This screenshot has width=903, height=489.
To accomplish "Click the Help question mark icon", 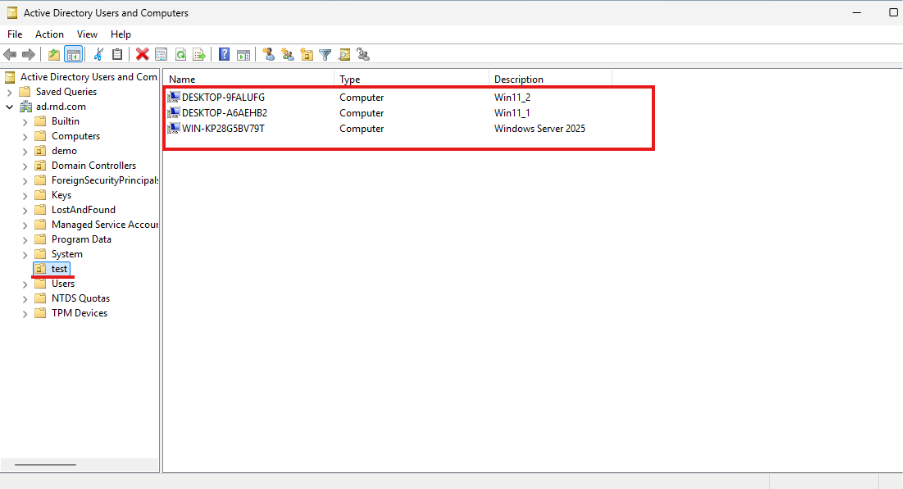I will coord(225,55).
